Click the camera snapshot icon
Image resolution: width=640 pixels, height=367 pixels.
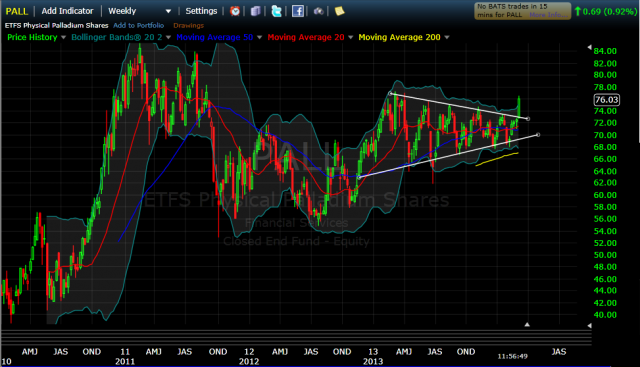(318, 11)
